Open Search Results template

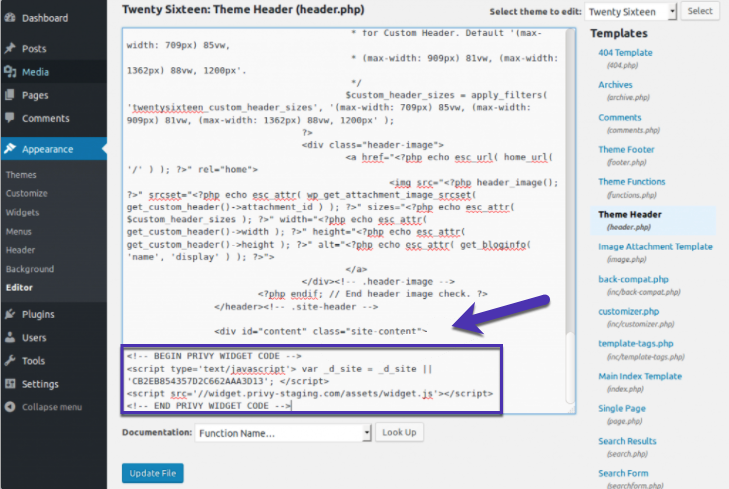click(627, 441)
